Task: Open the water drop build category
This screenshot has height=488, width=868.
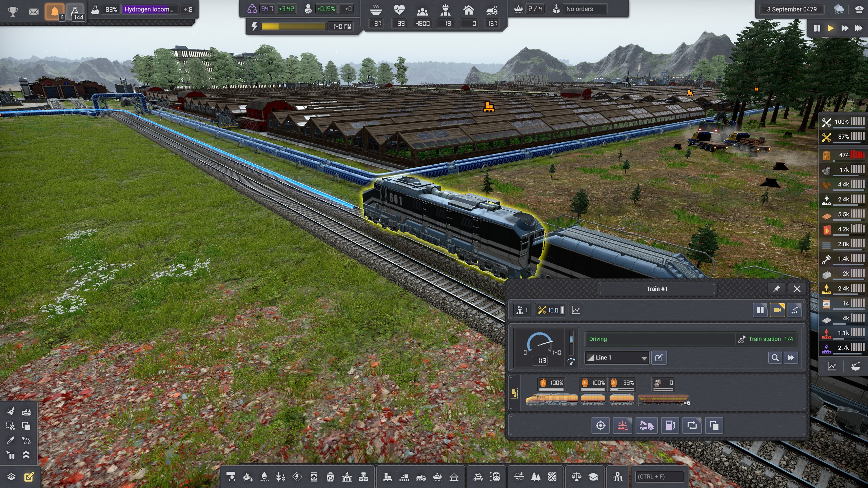Action: coord(264,477)
